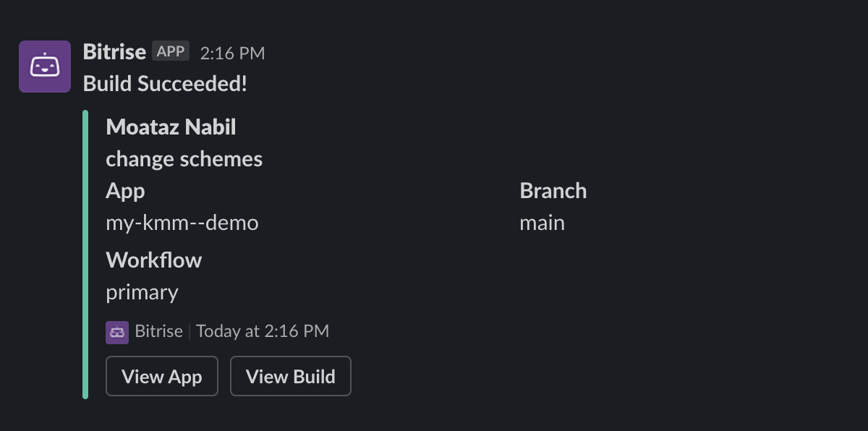
Task: Click the 'Today at 2:16 PM' footer timestamp
Action: coord(262,331)
